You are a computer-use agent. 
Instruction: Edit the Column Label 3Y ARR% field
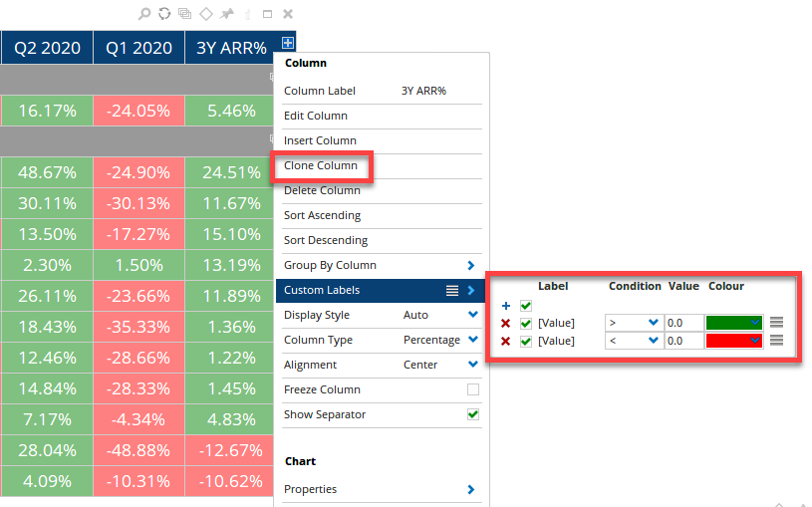pos(423,92)
